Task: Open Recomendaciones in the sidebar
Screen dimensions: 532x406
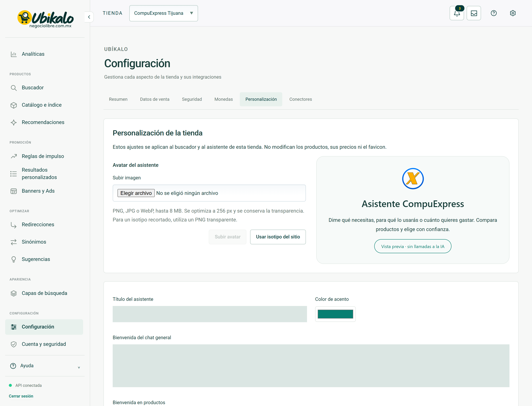Action: (x=44, y=123)
